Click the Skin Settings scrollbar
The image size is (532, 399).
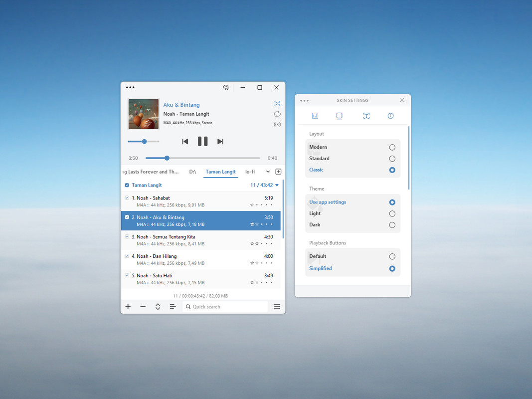[x=409, y=158]
